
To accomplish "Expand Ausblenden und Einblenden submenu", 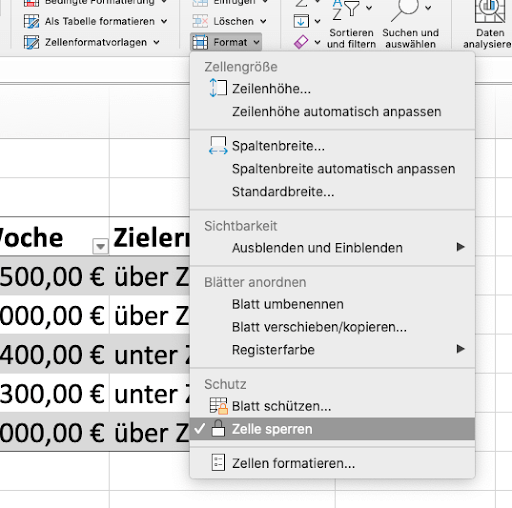I will [332, 248].
